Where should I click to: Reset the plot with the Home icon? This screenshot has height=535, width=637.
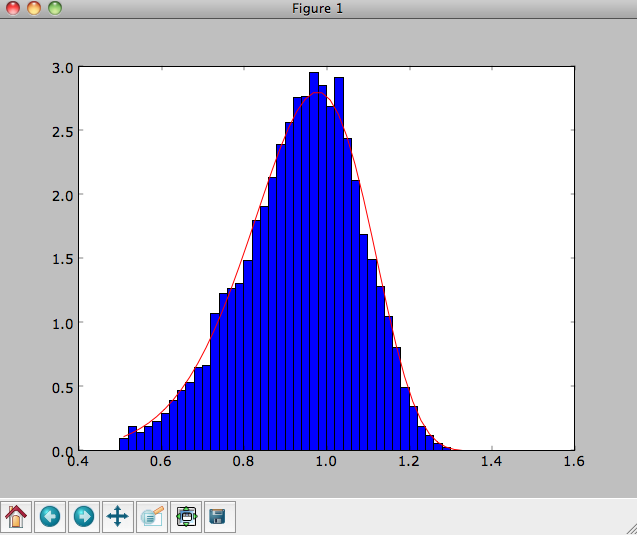click(x=16, y=517)
